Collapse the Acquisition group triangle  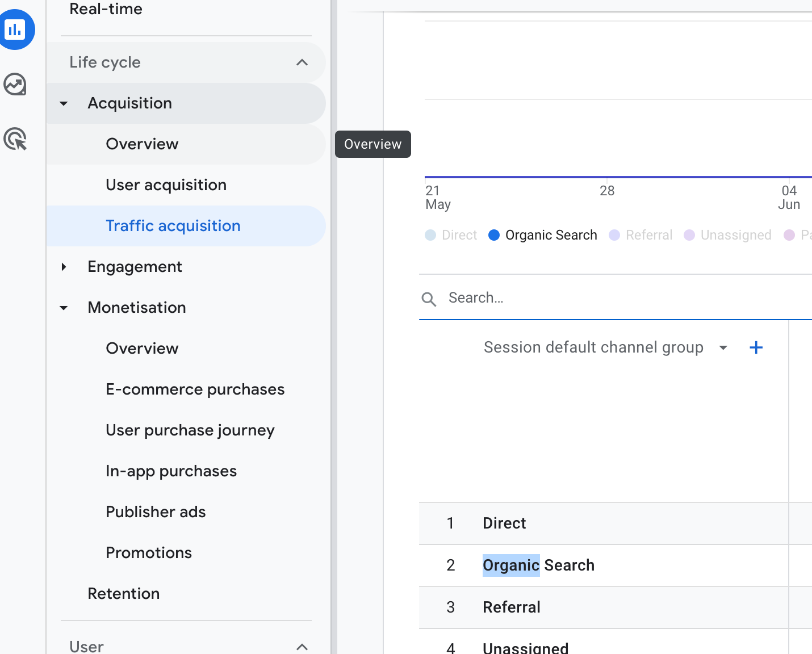(x=63, y=103)
